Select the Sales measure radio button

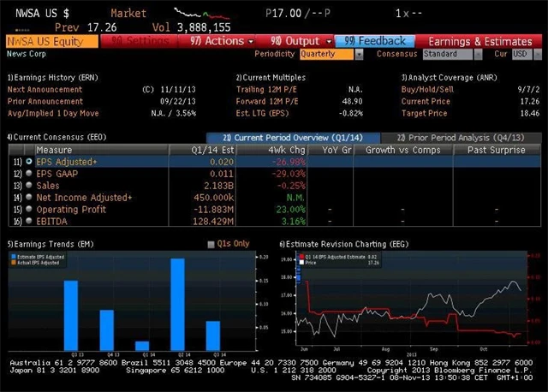pos(29,185)
